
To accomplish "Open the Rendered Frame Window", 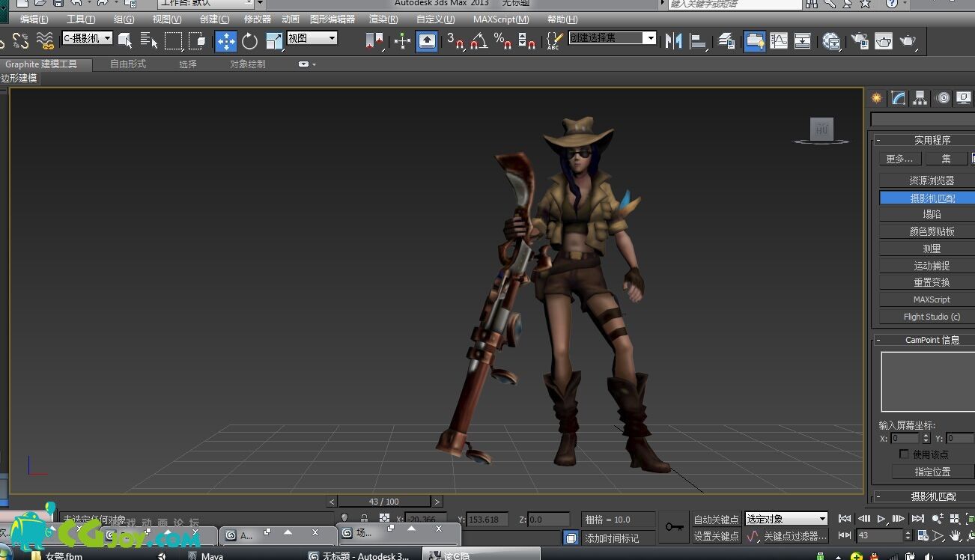I will coord(884,40).
